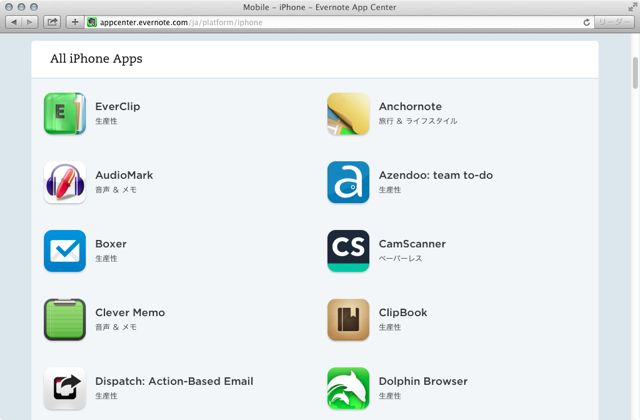This screenshot has height=420, width=640.
Task: Open the ClipBook app icon
Action: click(x=348, y=320)
